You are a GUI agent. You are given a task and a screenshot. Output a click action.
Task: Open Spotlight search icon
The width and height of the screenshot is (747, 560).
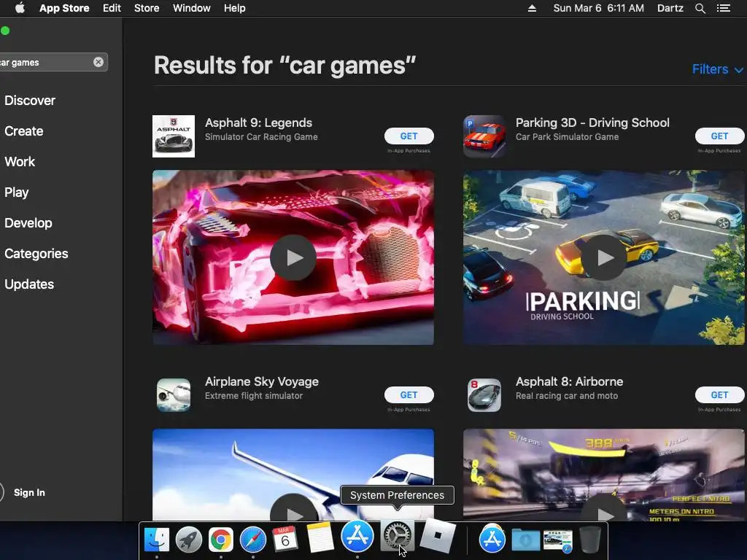(700, 8)
